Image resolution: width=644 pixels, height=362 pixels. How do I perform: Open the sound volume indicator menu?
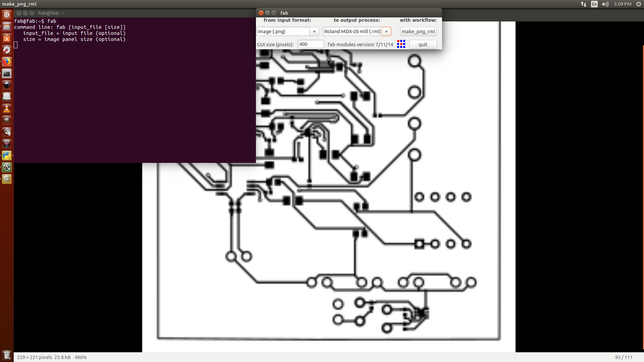(x=605, y=4)
